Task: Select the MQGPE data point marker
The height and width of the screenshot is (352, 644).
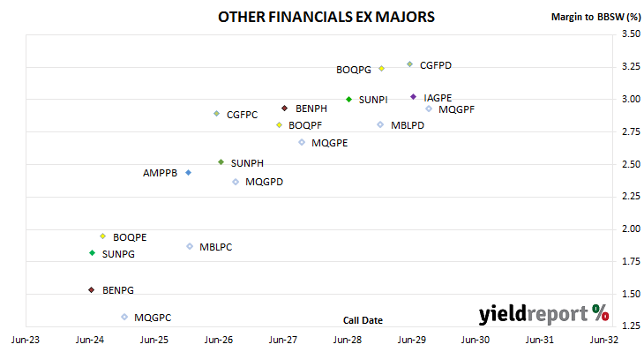Action: (x=302, y=142)
